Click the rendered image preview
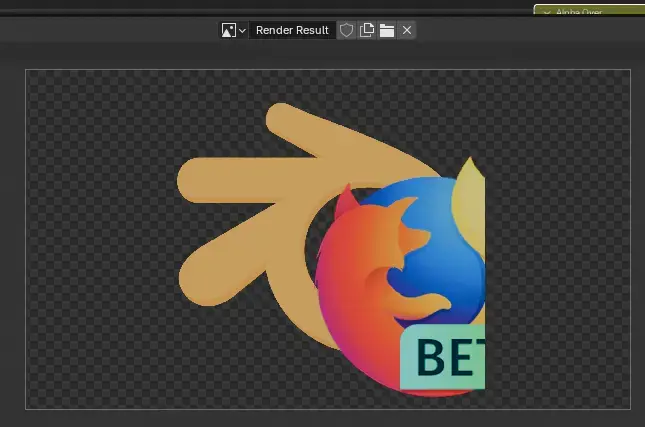Image resolution: width=645 pixels, height=427 pixels. pos(328,239)
